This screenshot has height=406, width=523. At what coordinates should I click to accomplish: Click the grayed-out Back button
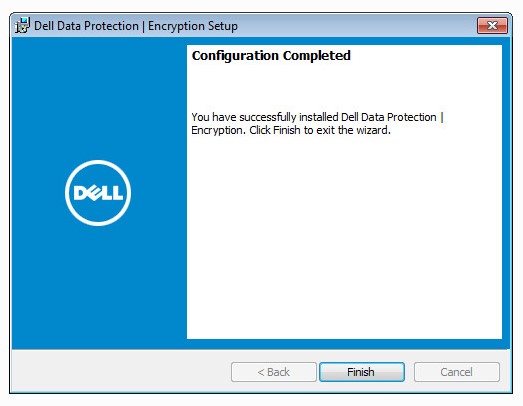tap(274, 372)
